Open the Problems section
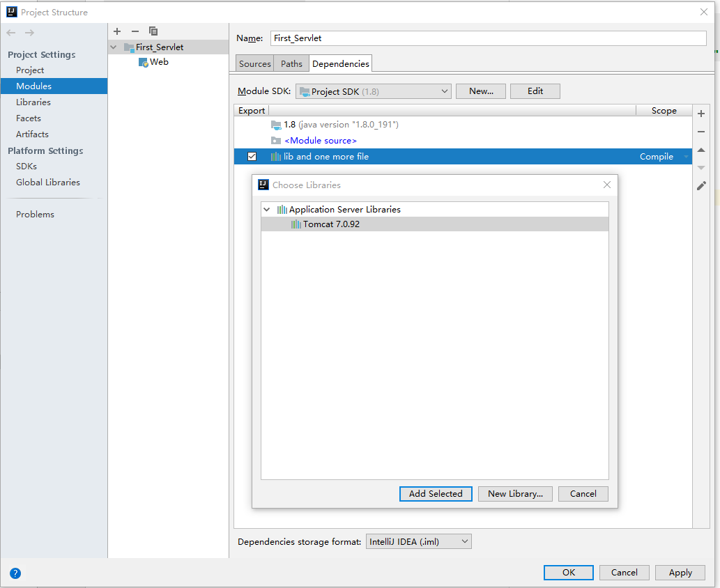This screenshot has height=588, width=720. click(35, 215)
